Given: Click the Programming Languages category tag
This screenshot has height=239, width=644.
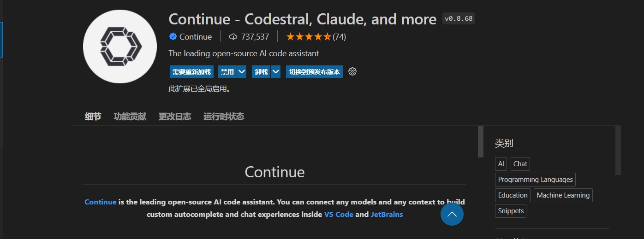Looking at the screenshot, I should (x=536, y=180).
